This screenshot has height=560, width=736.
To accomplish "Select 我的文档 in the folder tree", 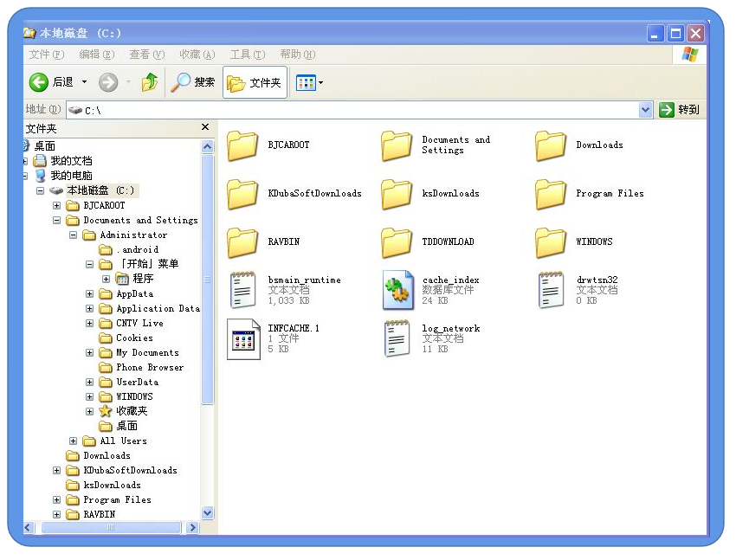I will click(71, 161).
